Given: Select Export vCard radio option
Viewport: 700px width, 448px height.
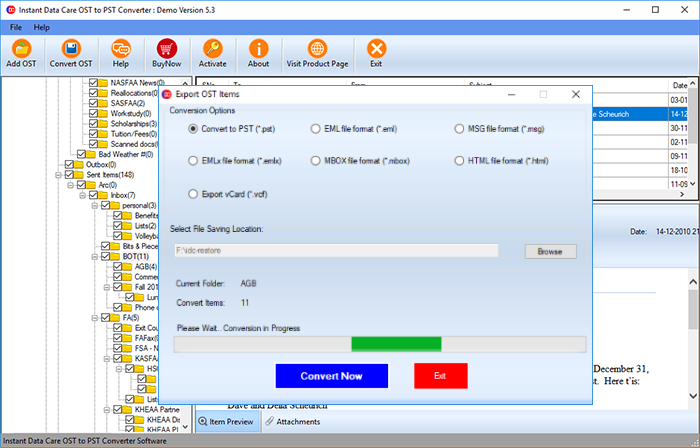Looking at the screenshot, I should (193, 194).
